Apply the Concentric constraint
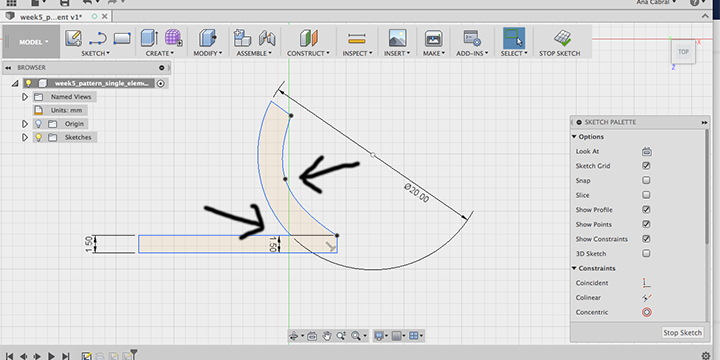720x360 pixels. point(647,312)
